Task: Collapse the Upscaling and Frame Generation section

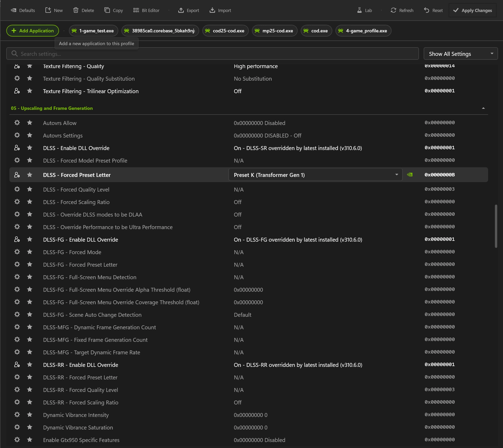Action: [x=483, y=108]
